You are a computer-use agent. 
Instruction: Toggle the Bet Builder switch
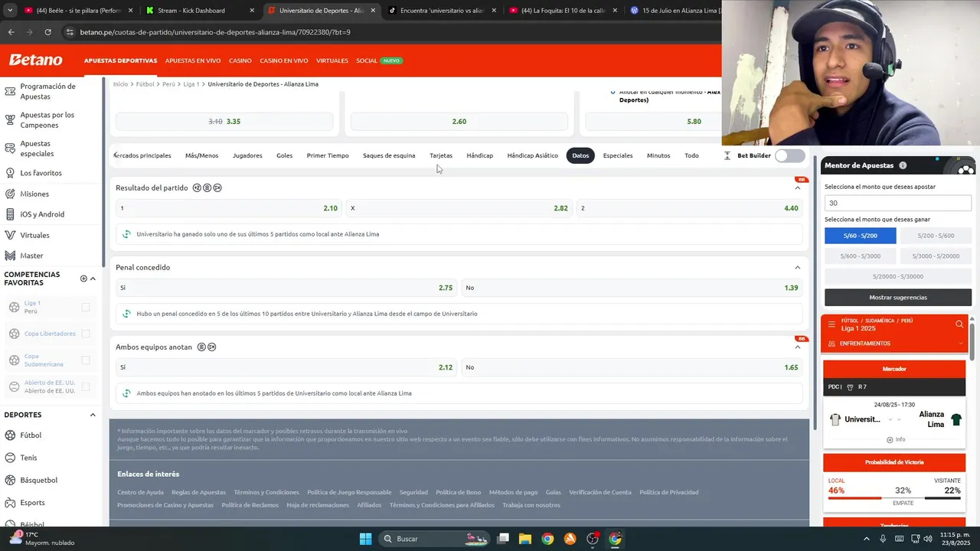click(x=789, y=155)
